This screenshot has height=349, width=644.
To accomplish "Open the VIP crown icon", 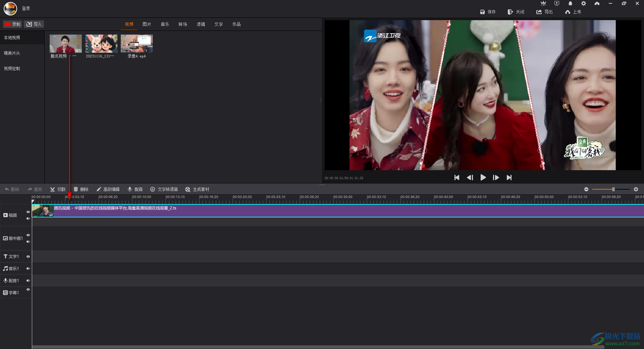I will tap(543, 3).
